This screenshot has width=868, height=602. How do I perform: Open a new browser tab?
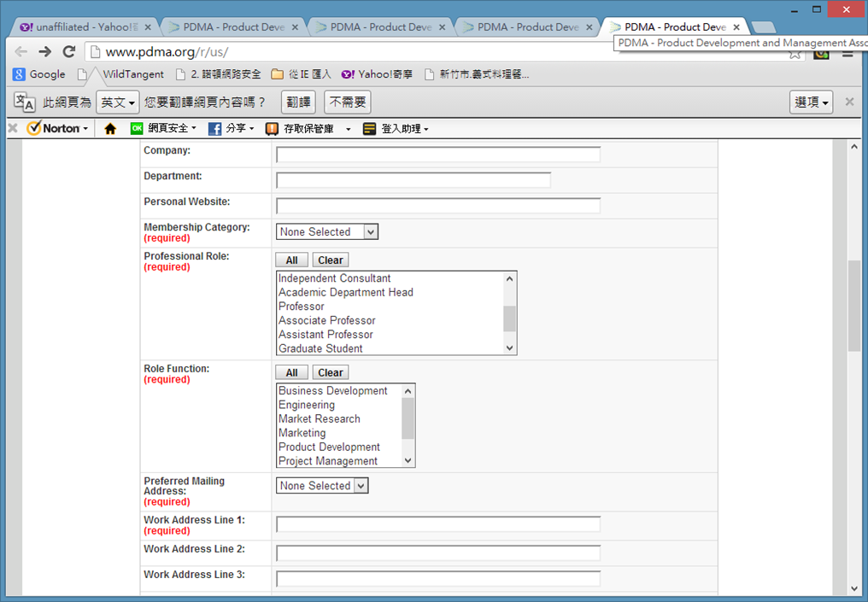tap(764, 27)
